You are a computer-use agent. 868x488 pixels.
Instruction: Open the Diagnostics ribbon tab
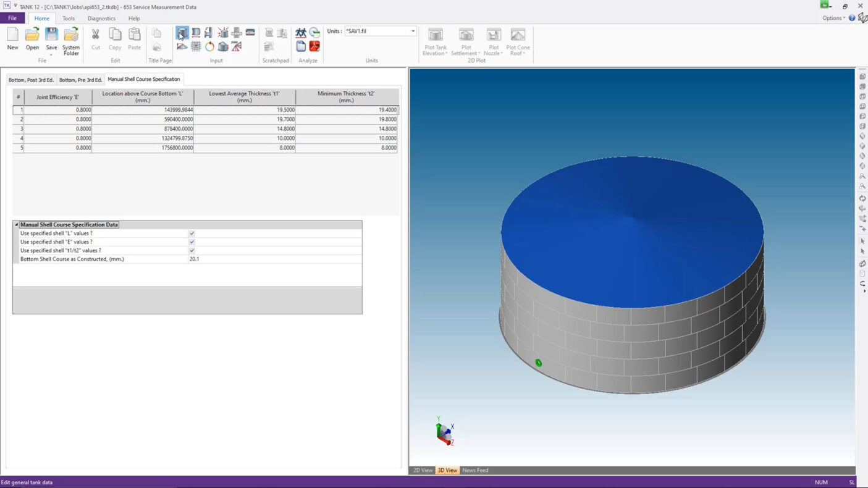(x=101, y=19)
